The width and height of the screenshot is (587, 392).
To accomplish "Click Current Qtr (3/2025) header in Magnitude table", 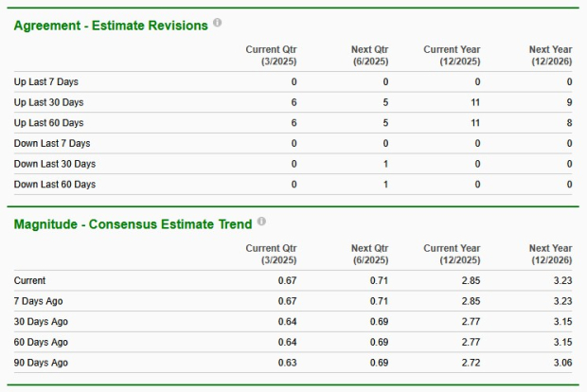I will [x=271, y=254].
